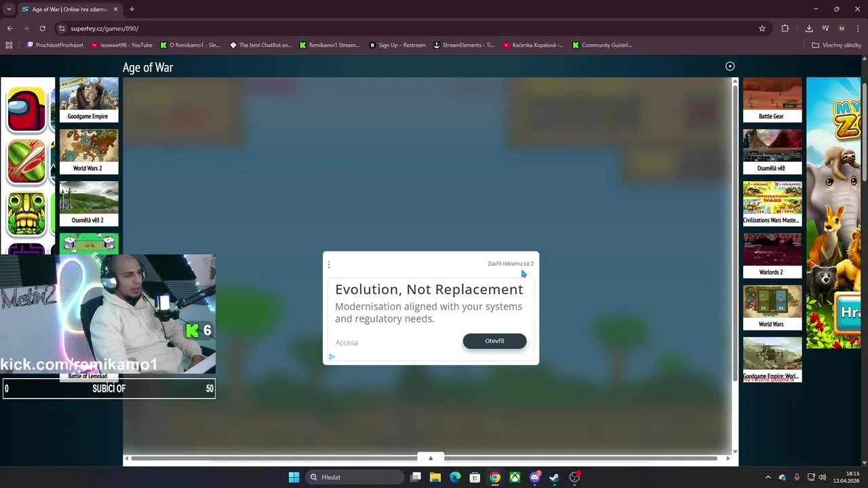Open Microsoft Store on taskbar
This screenshot has width=868, height=488.
click(x=475, y=477)
